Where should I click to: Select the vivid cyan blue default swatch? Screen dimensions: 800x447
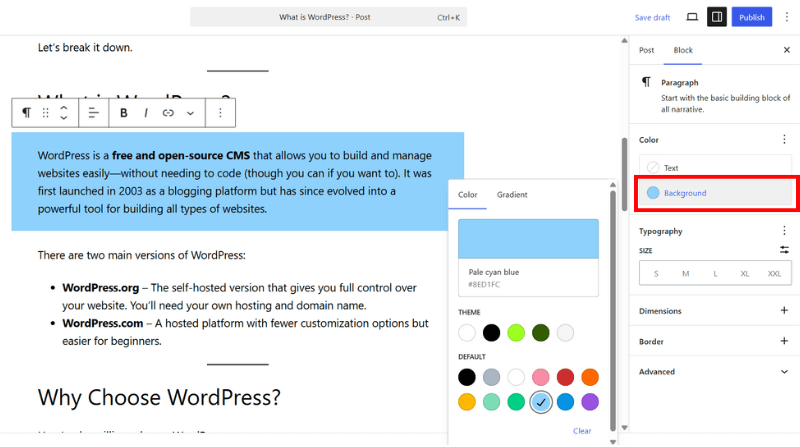[x=565, y=402]
